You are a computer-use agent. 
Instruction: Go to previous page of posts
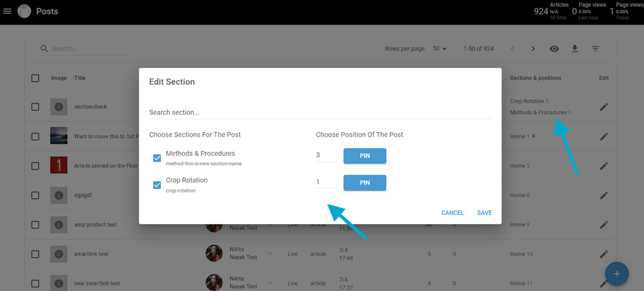click(513, 49)
